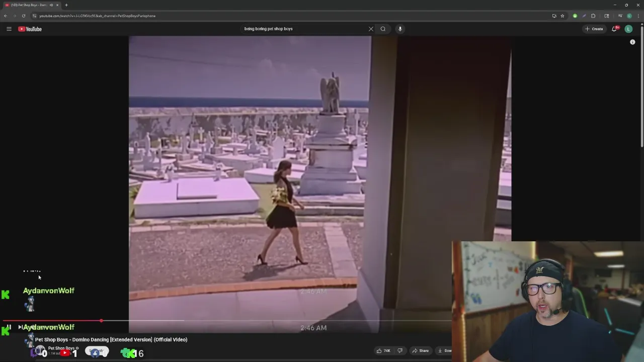The image size is (644, 362).
Task: Start voice search with the microphone
Action: (x=400, y=29)
